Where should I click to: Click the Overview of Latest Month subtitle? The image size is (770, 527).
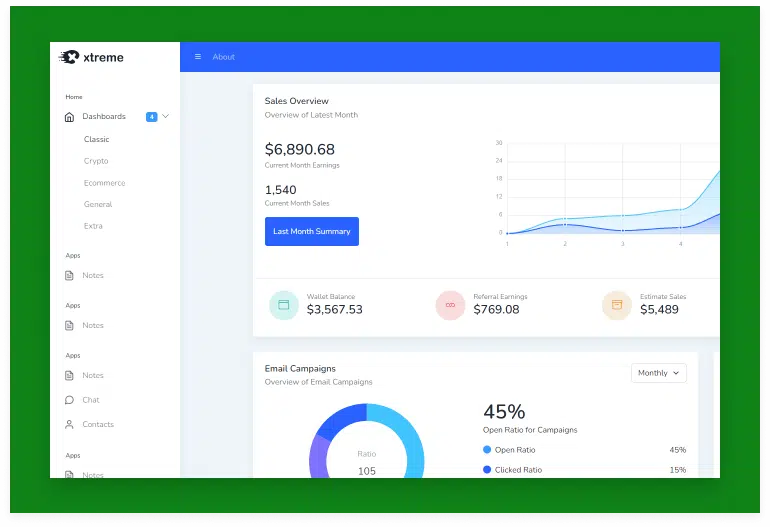311,115
